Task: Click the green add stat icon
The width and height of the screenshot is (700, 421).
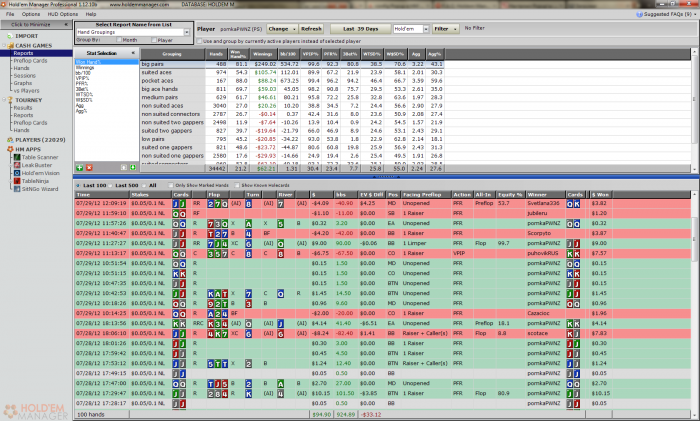Action: 79,167
